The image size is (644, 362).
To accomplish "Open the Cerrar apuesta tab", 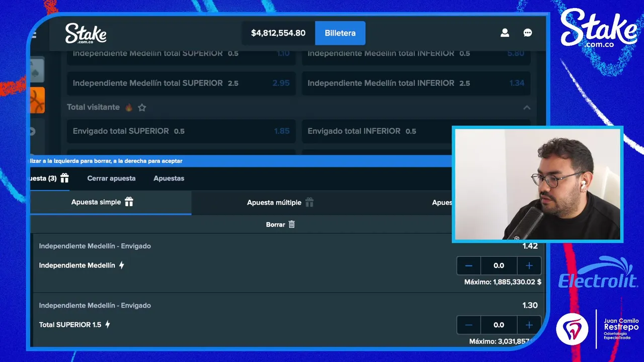I will 111,178.
